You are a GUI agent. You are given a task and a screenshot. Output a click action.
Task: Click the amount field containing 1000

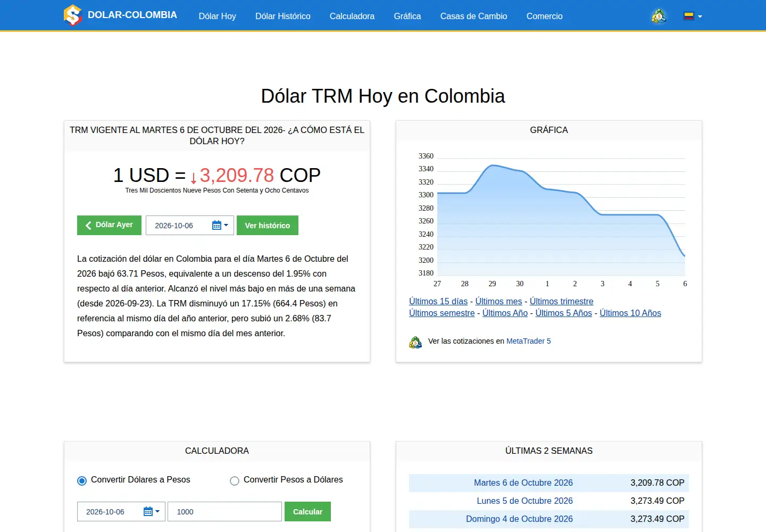coord(224,511)
